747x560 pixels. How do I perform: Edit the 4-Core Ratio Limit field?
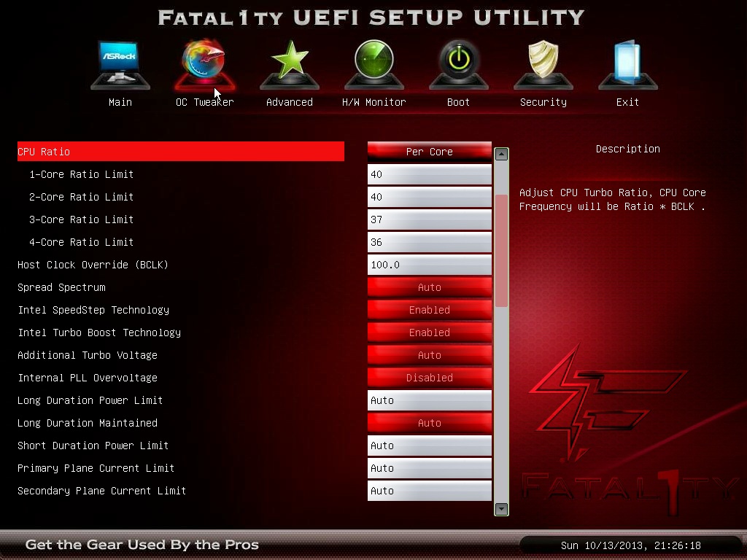pos(429,242)
